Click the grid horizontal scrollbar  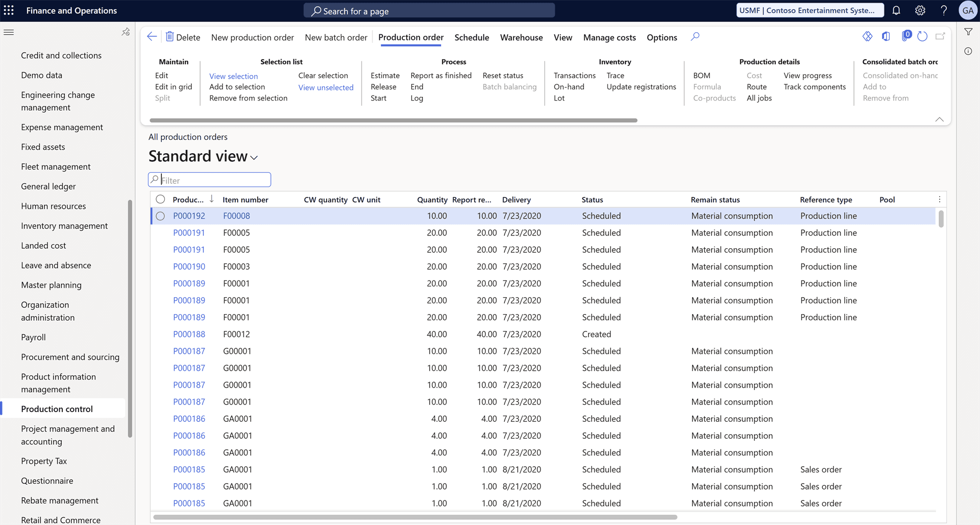point(415,517)
